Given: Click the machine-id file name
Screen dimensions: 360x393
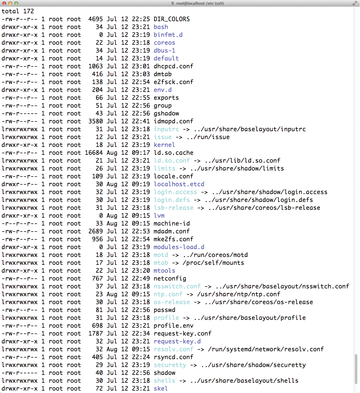Looking at the screenshot, I should (171, 223).
